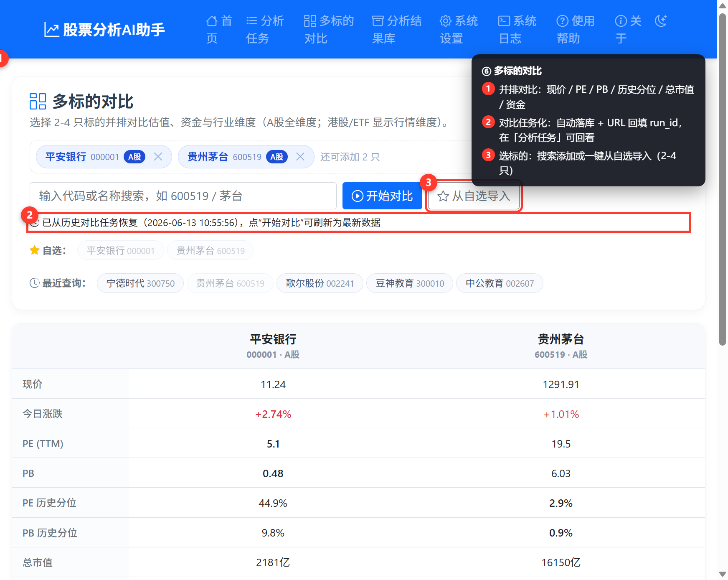Click the 股票分析AI助手 logo chart icon
The image size is (728, 580).
51,30
